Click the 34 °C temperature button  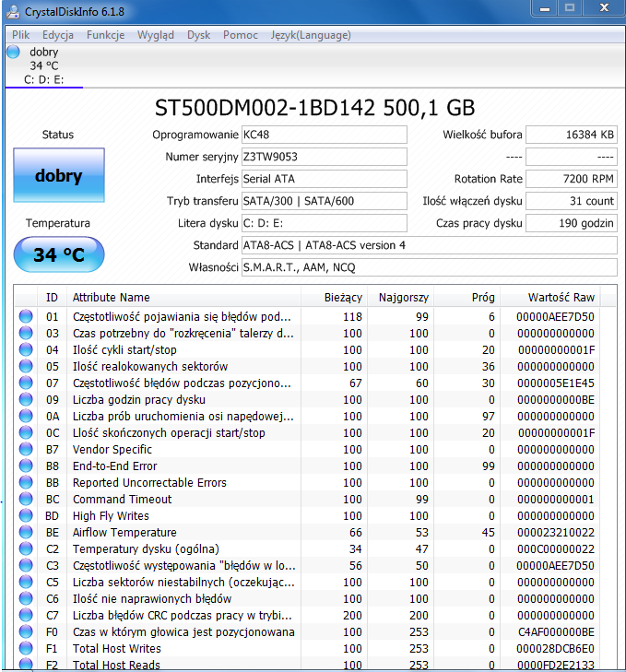[59, 254]
